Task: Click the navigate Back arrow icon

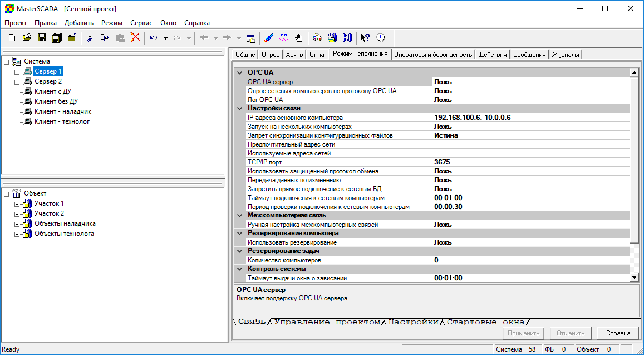Action: (204, 38)
